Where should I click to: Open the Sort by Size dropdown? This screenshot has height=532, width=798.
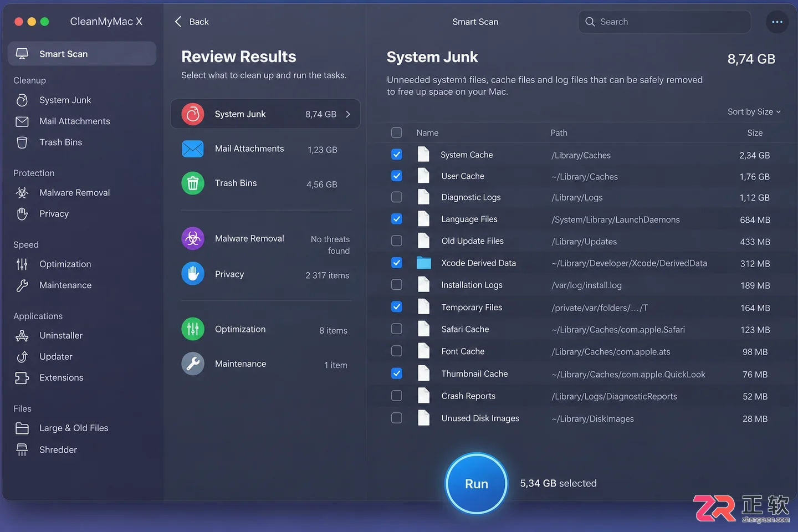[x=754, y=111]
